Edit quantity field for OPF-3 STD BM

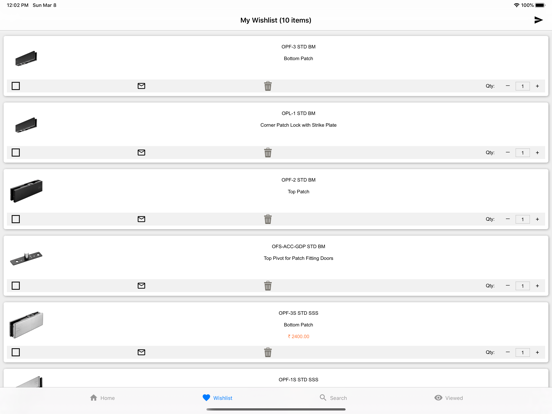[522, 86]
